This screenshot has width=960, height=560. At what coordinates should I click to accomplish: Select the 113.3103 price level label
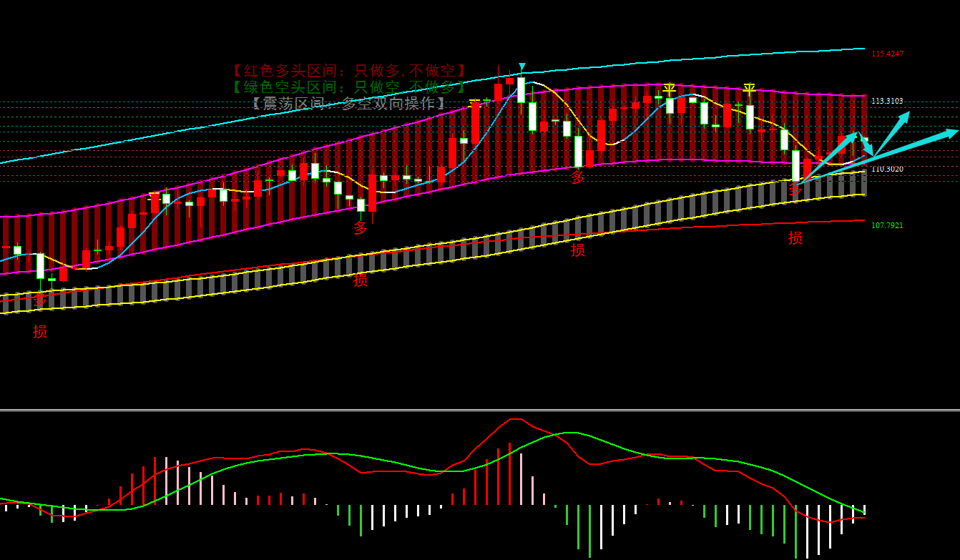tap(887, 101)
